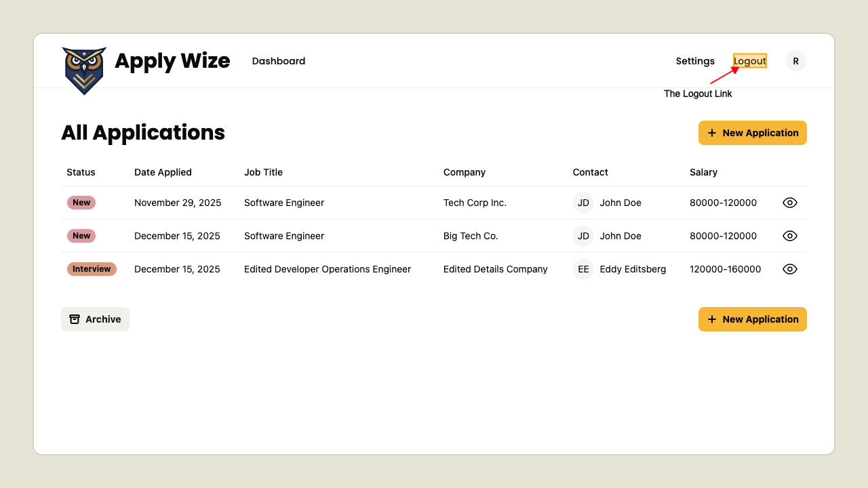Click Eddy Editsberg's EE contact avatar

click(x=583, y=269)
